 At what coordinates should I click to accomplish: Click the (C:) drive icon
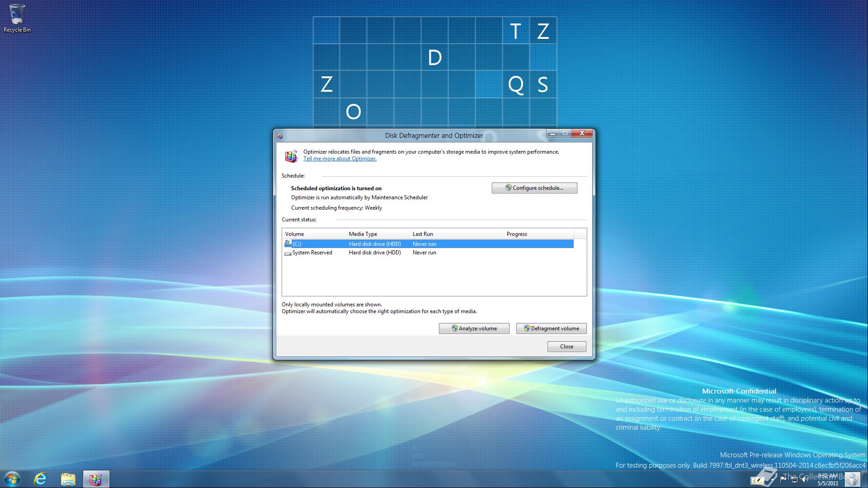pos(288,244)
